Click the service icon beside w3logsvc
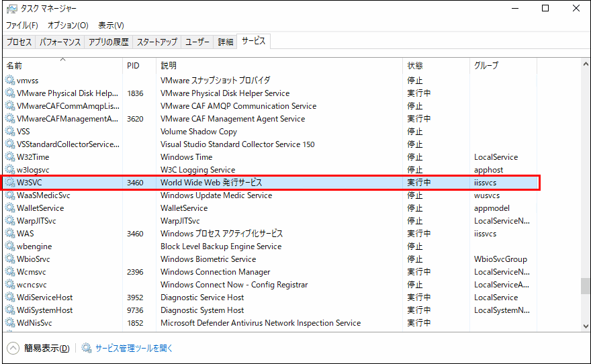 (x=10, y=169)
